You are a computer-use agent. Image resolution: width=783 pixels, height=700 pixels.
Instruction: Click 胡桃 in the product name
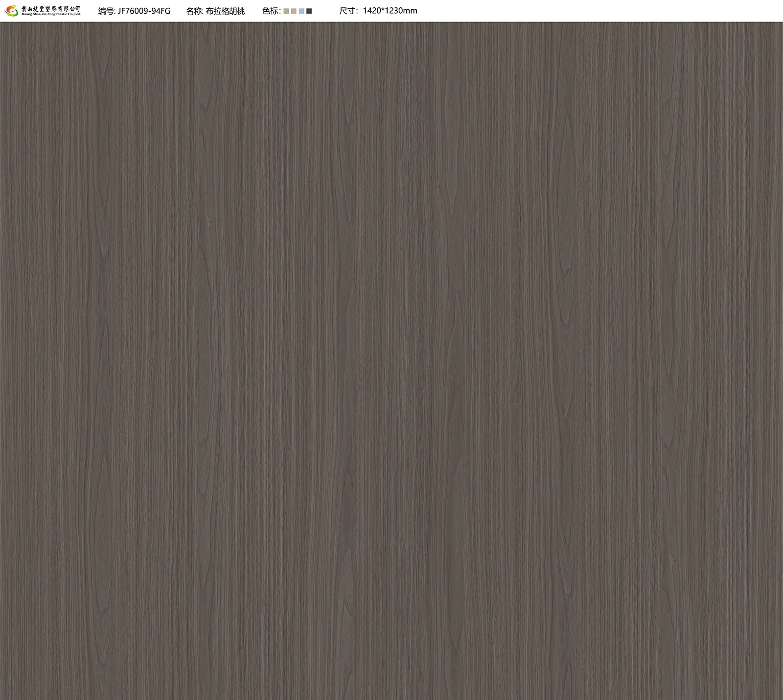(237, 11)
